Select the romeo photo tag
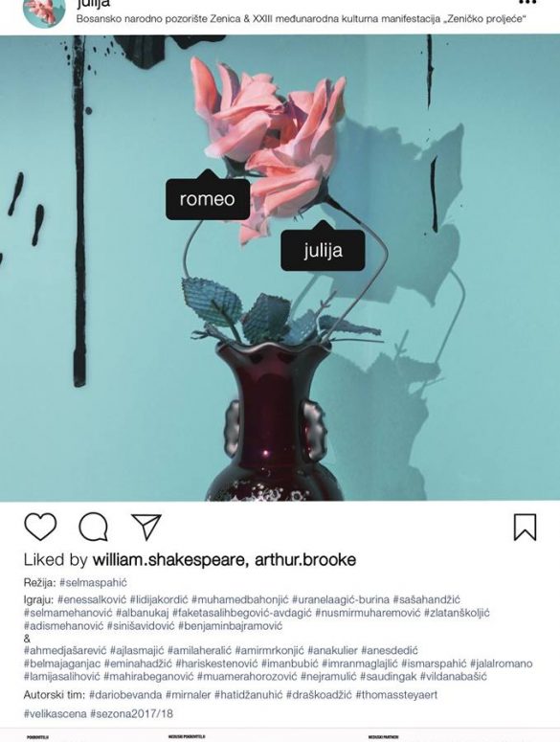 point(207,199)
